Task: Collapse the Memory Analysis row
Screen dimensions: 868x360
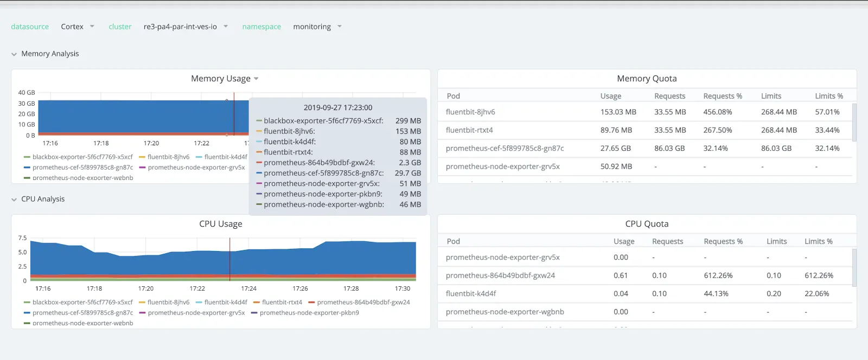Action: [45, 54]
